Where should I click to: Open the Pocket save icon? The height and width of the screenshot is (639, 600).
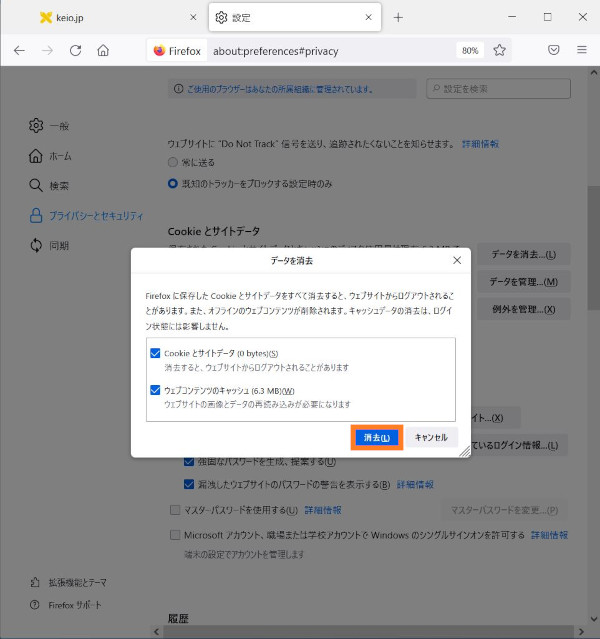(x=554, y=50)
